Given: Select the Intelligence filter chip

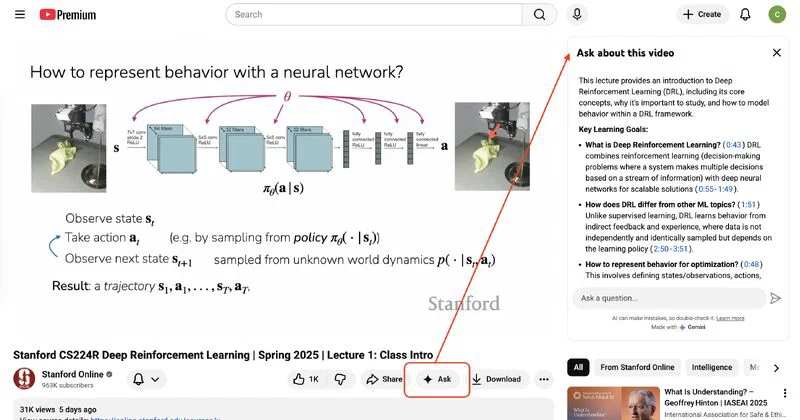Looking at the screenshot, I should point(712,367).
